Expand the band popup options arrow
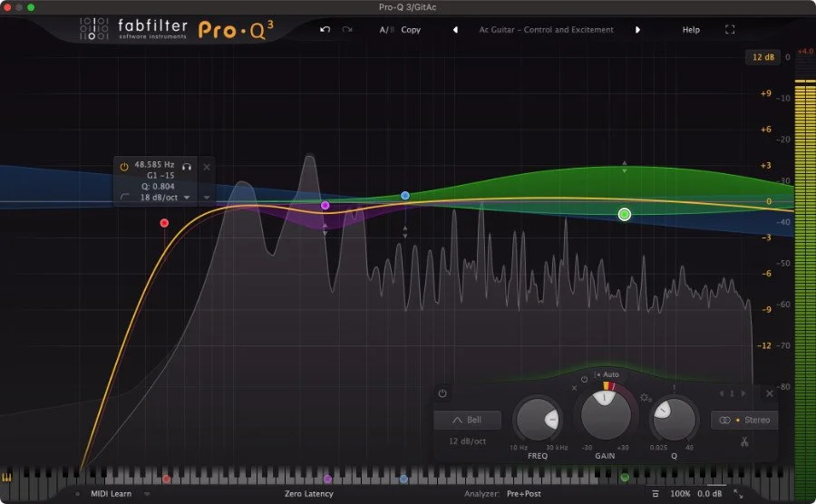The image size is (816, 504). click(x=207, y=198)
